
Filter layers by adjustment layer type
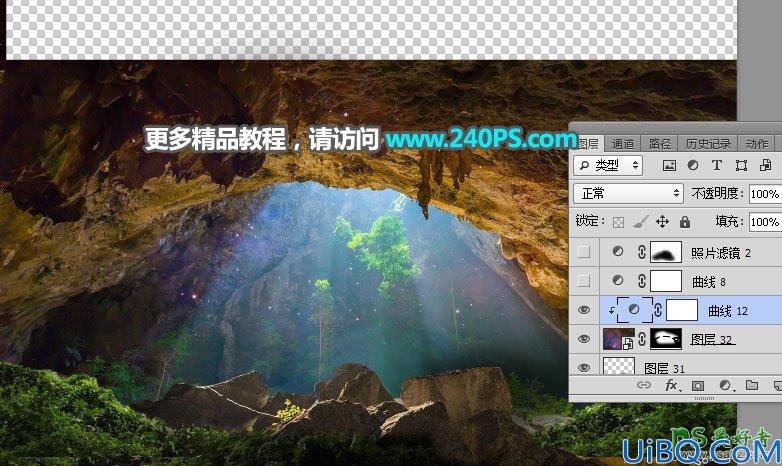pos(693,166)
